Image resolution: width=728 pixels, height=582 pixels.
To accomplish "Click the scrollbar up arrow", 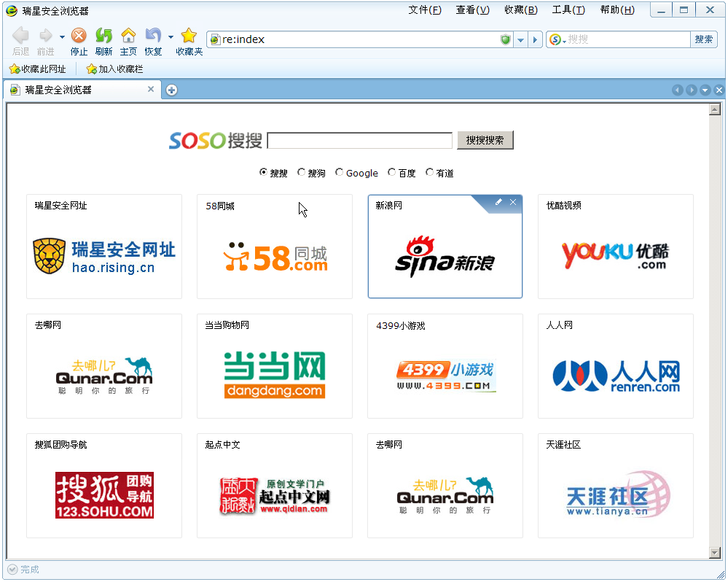I will pyautogui.click(x=715, y=109).
